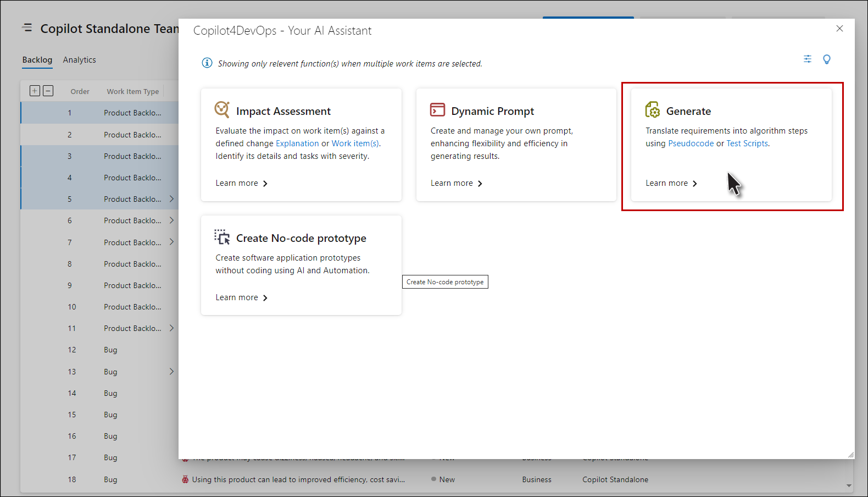The image size is (868, 497).
Task: Select Bug row with order 14
Action: pyautogui.click(x=99, y=393)
